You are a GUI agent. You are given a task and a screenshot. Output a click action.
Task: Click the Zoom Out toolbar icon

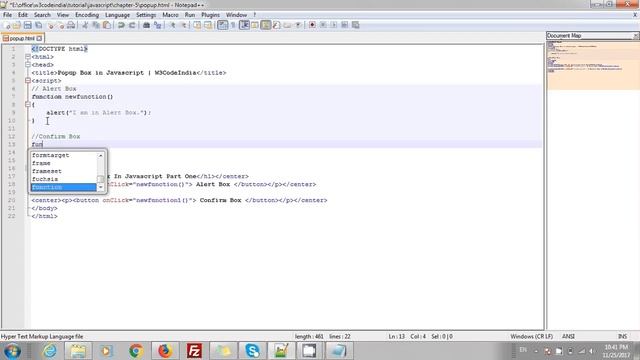[x=184, y=25]
